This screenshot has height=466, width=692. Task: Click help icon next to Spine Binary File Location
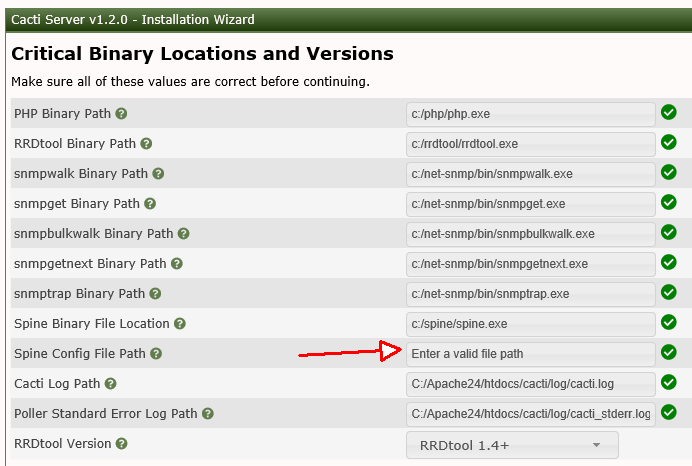[180, 324]
